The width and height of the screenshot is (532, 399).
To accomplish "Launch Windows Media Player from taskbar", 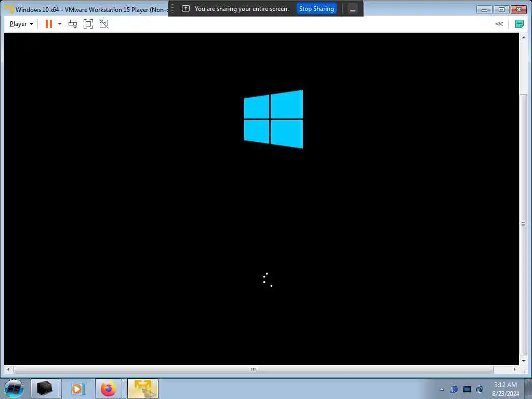I will (77, 389).
